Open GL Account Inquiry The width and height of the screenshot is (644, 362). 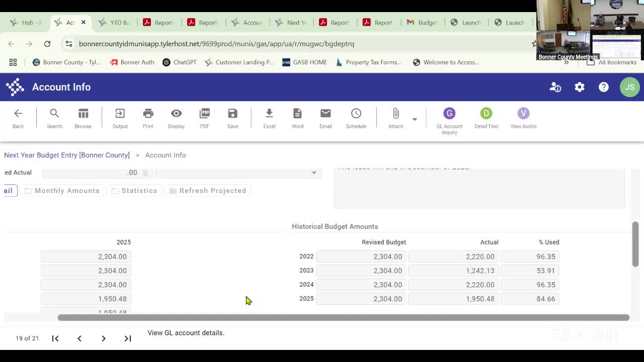(x=449, y=121)
